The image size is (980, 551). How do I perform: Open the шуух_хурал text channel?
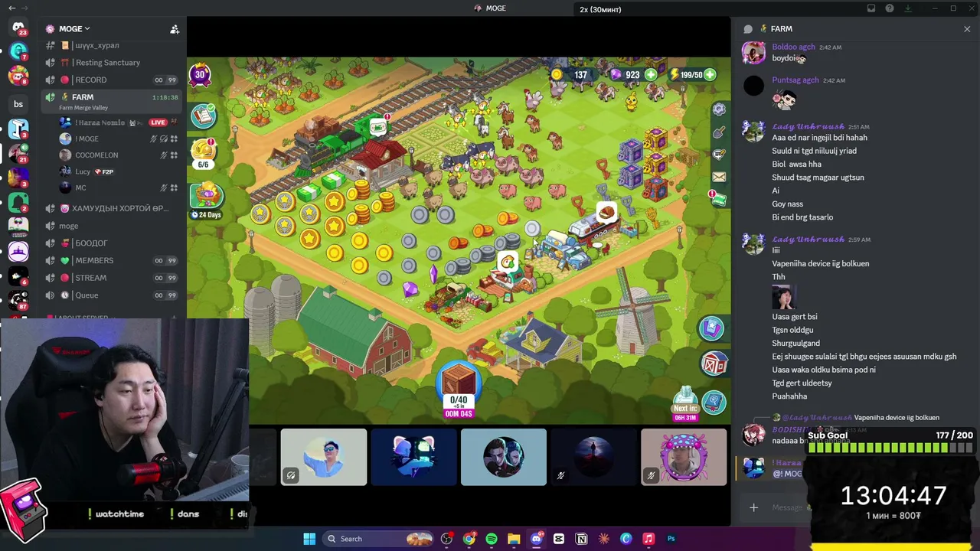(x=113, y=46)
